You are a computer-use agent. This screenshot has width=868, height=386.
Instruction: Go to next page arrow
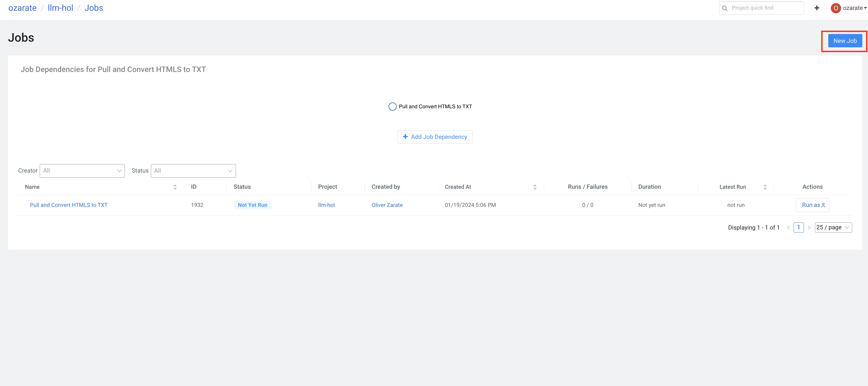[809, 228]
